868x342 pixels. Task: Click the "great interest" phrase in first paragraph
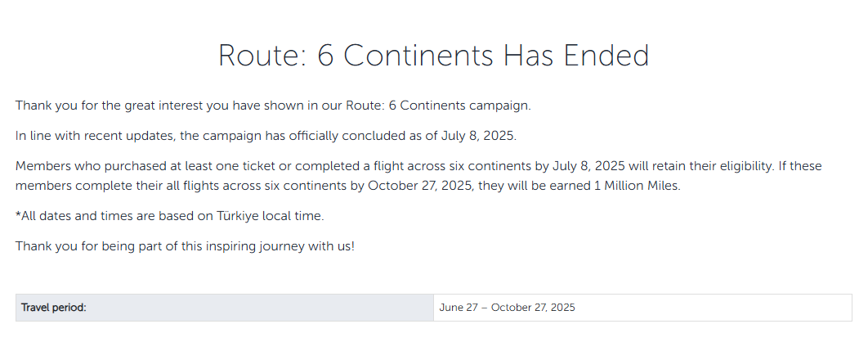[133, 106]
